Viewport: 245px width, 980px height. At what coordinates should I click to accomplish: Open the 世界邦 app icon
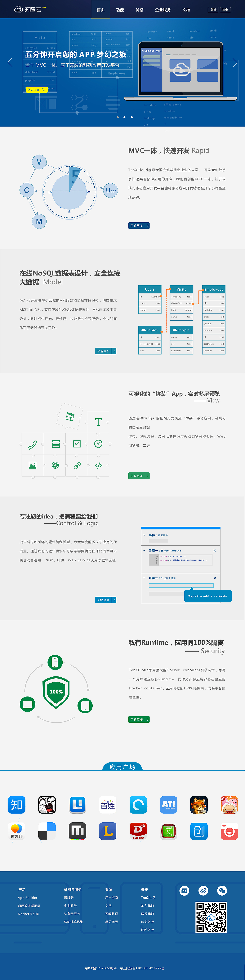(x=17, y=831)
